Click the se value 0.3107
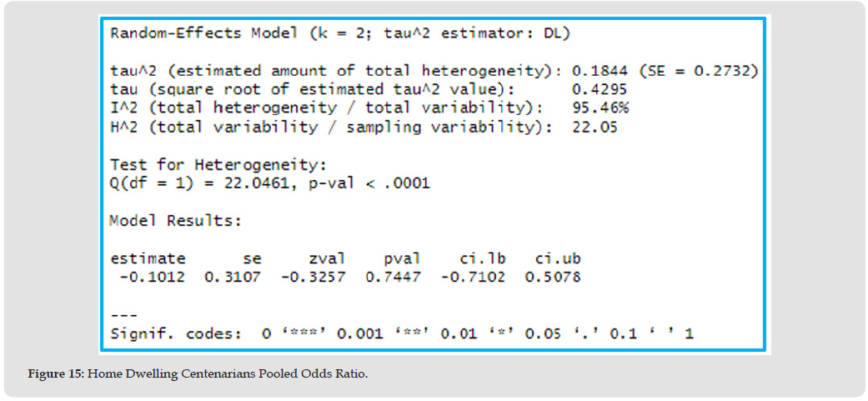The width and height of the screenshot is (868, 401). [233, 277]
